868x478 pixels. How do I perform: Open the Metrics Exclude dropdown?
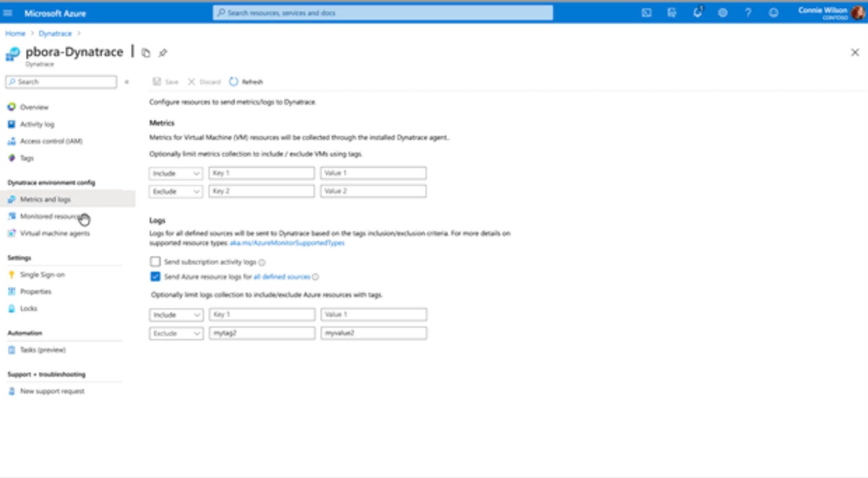point(176,191)
